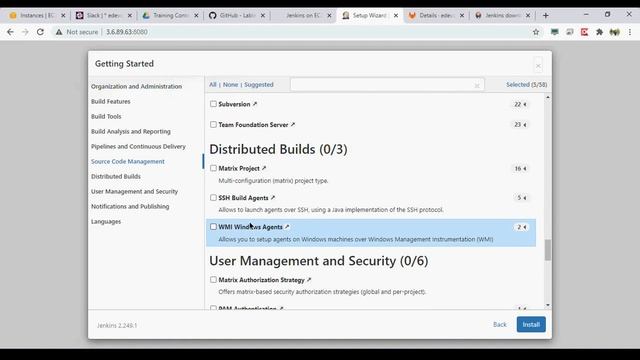640x360 pixels.
Task: Open the browser extensions puzzle icon
Action: tap(599, 32)
